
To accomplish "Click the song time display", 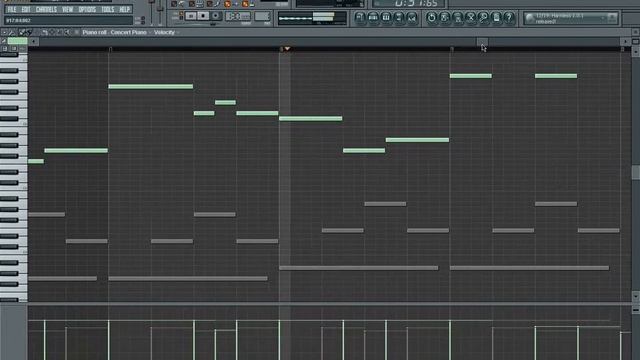I will [408, 4].
